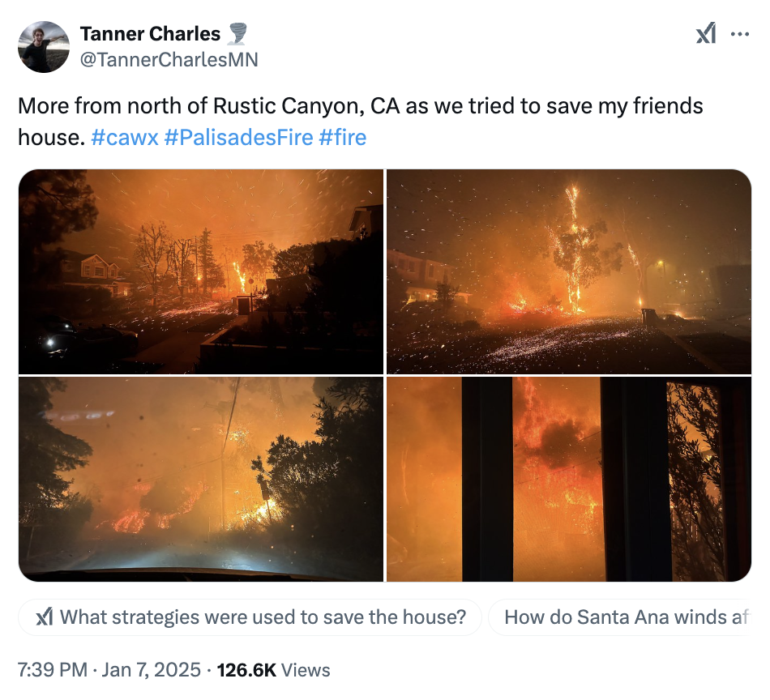
Task: Click the display name Tanner Charles
Action: pyautogui.click(x=150, y=34)
